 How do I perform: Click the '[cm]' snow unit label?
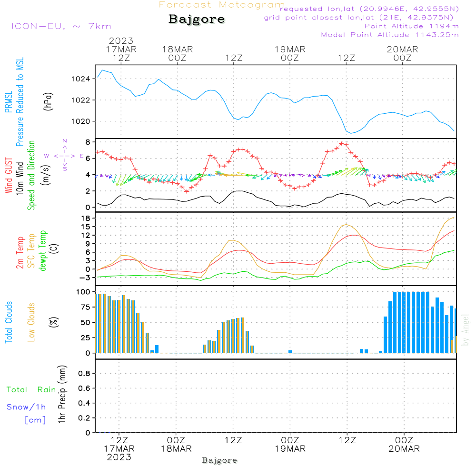pos(35,420)
